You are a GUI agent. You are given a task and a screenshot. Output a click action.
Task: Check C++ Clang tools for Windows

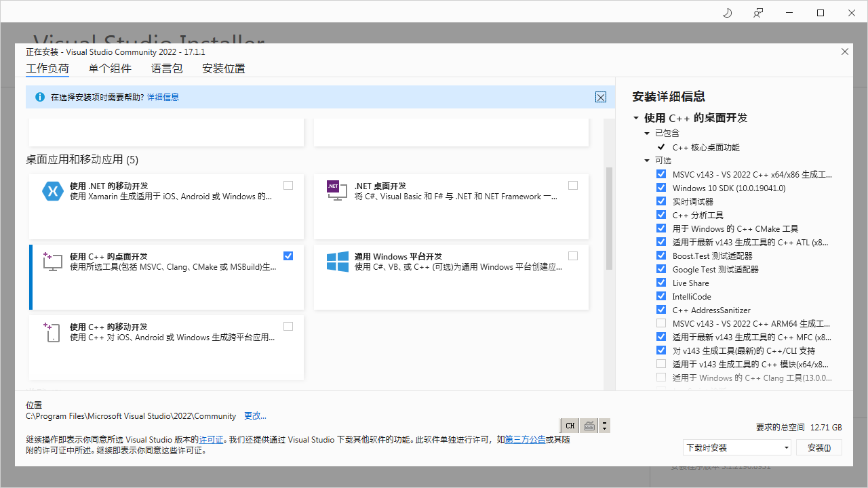(661, 378)
